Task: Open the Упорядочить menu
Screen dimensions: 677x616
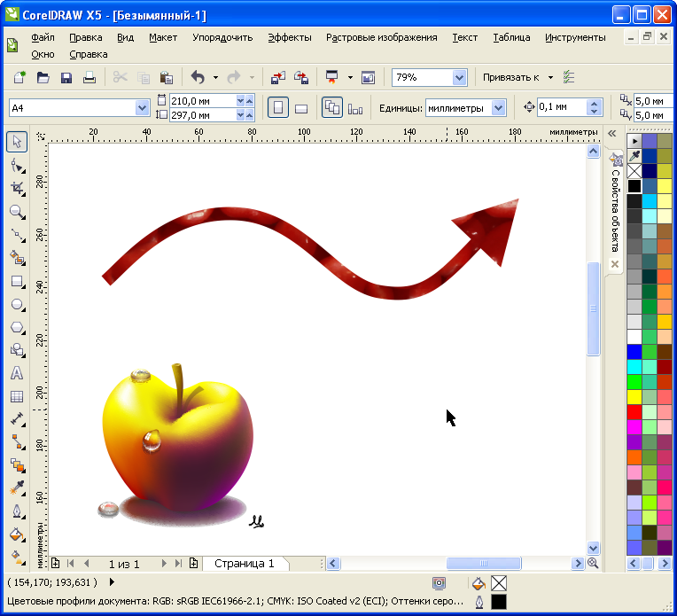Action: pos(222,37)
